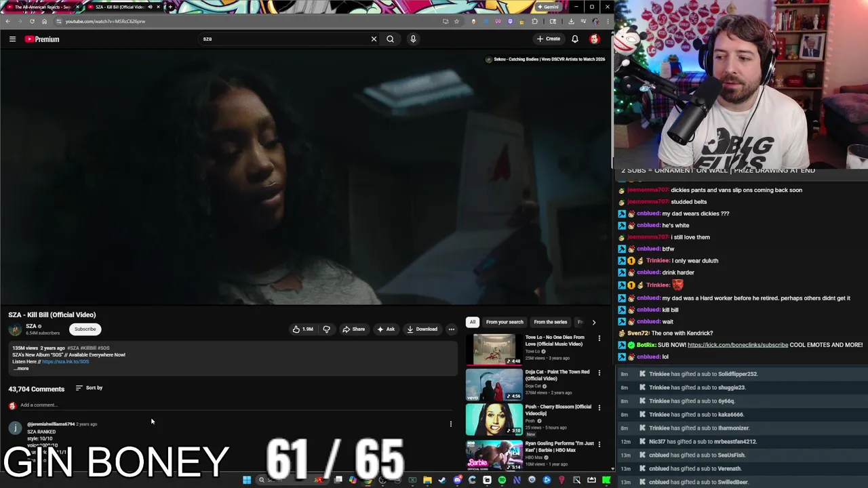Open the green Kick app in the taskbar
The height and width of the screenshot is (488, 868).
606,480
